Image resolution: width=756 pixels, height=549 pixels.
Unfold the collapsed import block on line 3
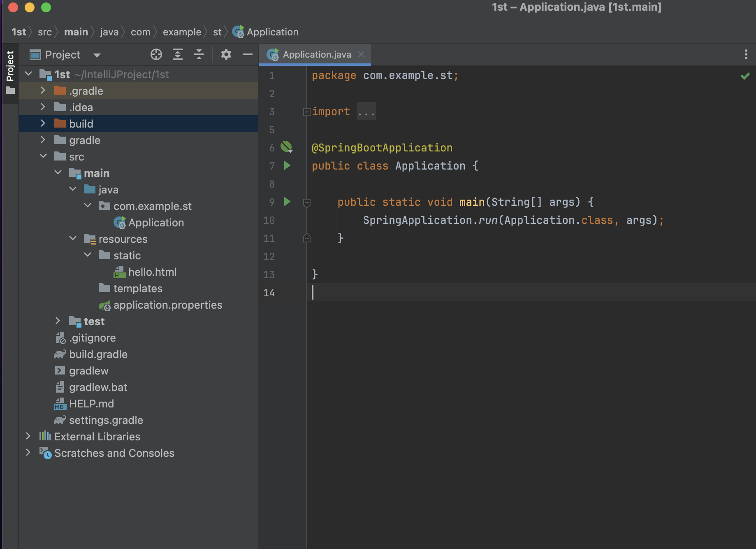pyautogui.click(x=306, y=112)
